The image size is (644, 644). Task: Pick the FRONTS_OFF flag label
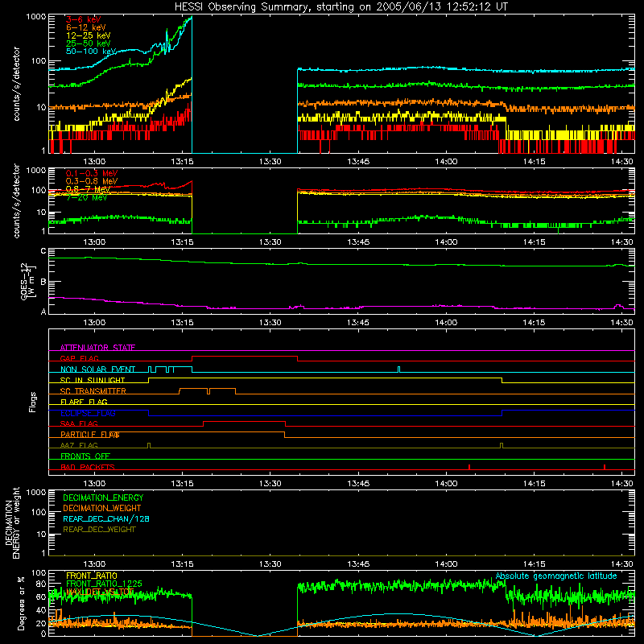85,456
